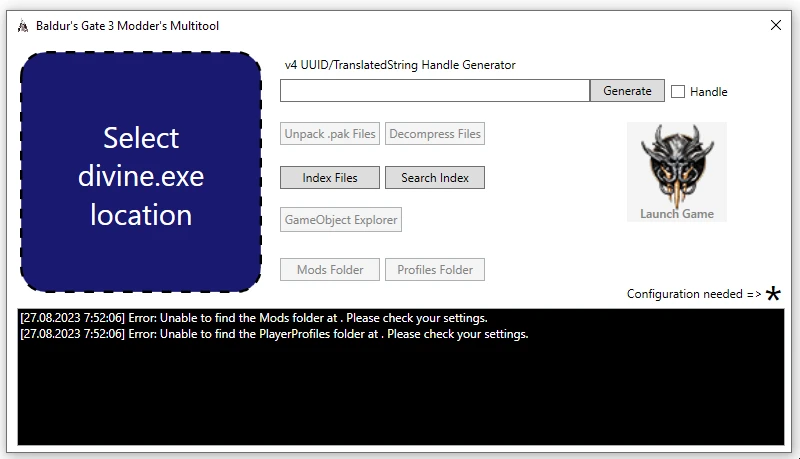Click the app icon in title bar
Image resolution: width=800 pixels, height=459 pixels.
coord(23,26)
